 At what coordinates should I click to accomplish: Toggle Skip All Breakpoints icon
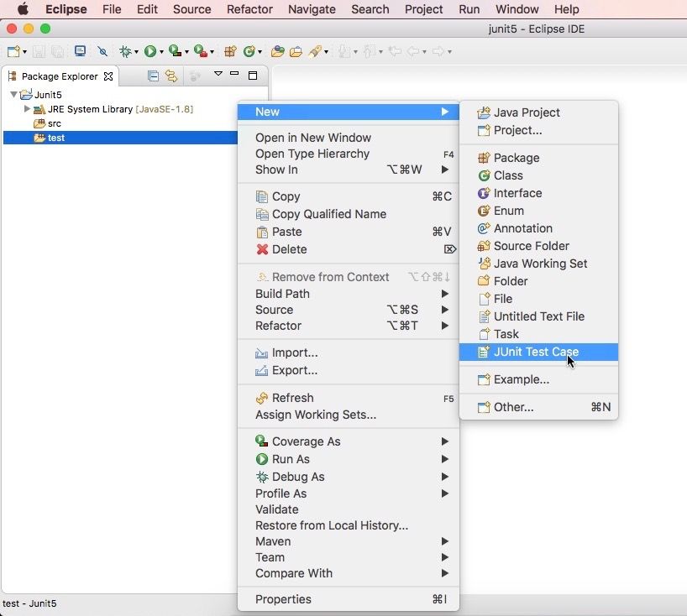pos(102,51)
